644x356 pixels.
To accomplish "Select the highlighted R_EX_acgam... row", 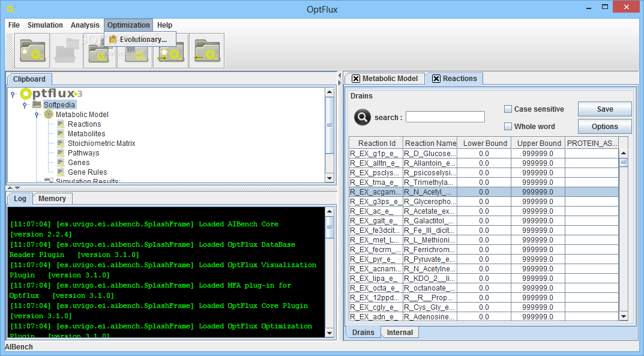I will 484,192.
